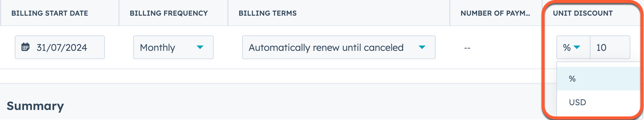Click the caret arrow in billing terms dropdown
Screen dimensions: 644x120
(x=422, y=47)
